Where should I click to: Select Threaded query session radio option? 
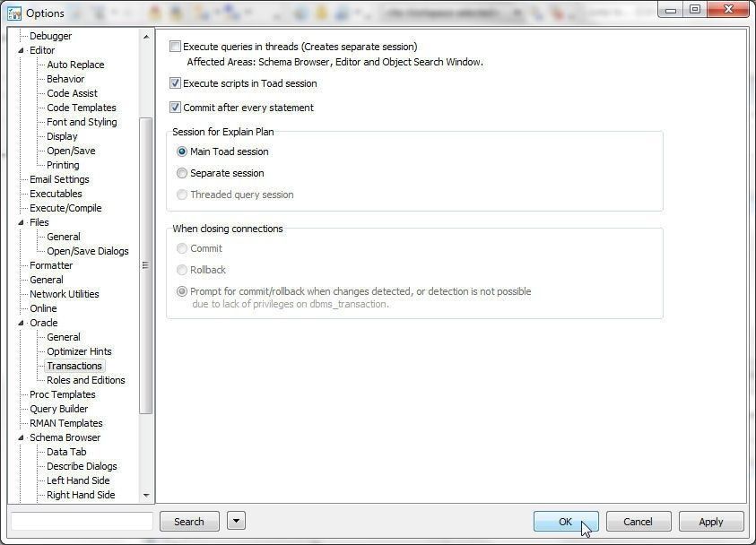click(x=182, y=195)
